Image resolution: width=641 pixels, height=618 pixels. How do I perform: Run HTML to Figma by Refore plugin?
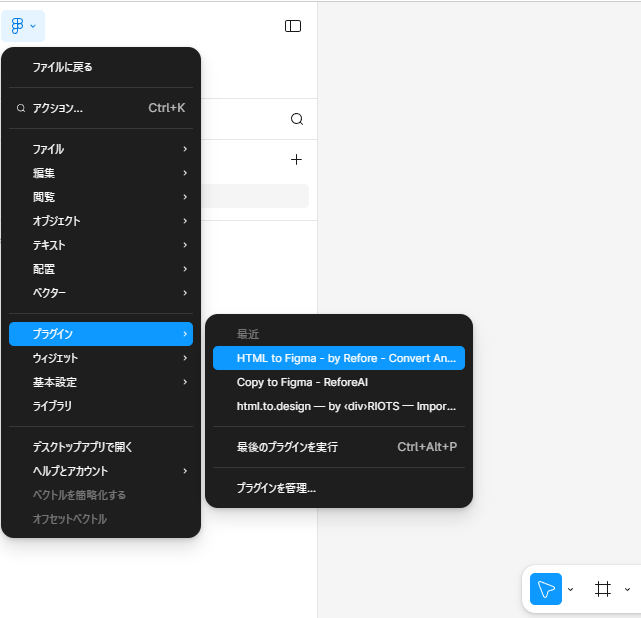tap(339, 358)
